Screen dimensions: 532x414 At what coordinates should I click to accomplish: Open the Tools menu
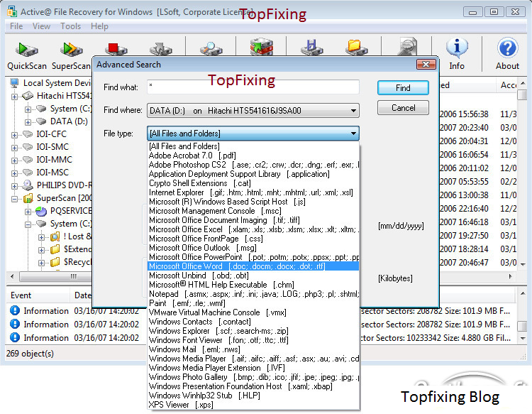tap(70, 26)
